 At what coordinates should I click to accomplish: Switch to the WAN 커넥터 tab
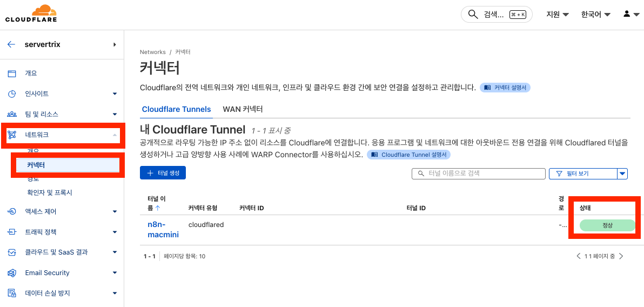pos(243,109)
